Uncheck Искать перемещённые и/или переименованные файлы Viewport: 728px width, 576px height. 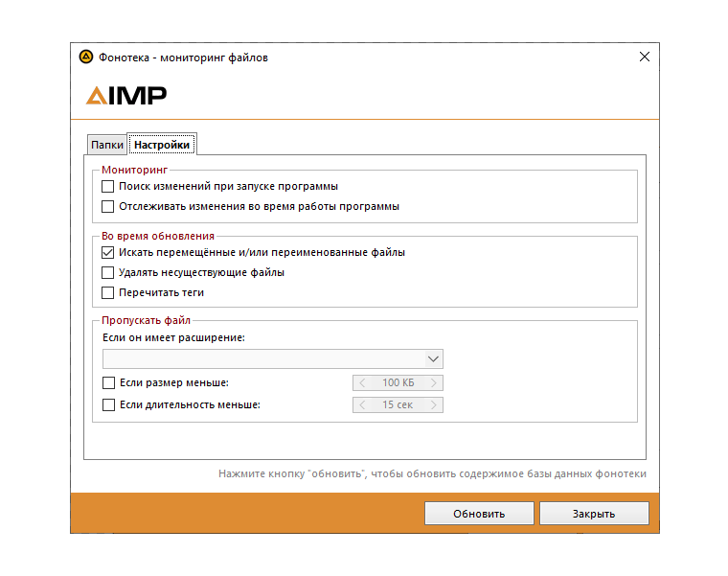coord(108,253)
